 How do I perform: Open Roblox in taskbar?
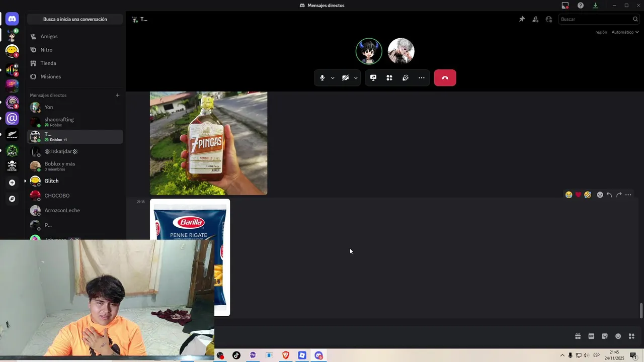pos(302,355)
